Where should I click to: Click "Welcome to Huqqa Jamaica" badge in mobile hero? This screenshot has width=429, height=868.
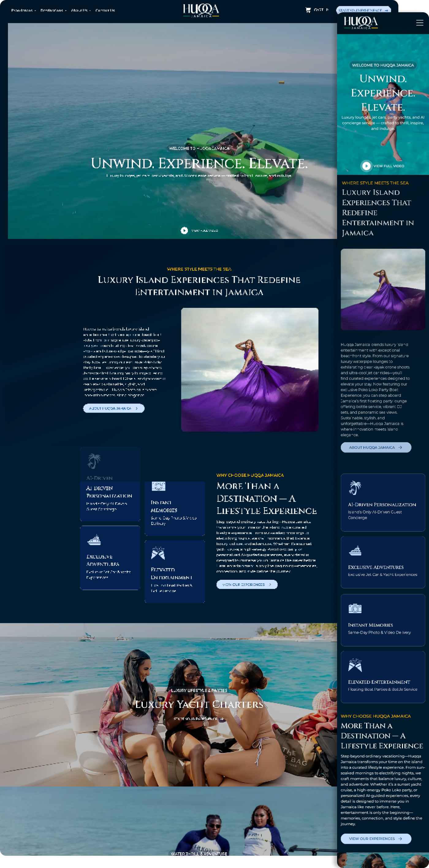(x=383, y=65)
